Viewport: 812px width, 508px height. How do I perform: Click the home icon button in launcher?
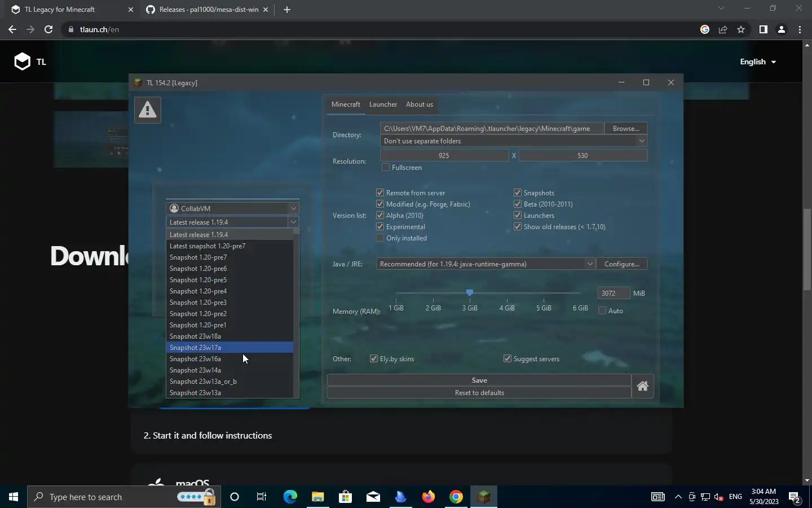coord(642,387)
